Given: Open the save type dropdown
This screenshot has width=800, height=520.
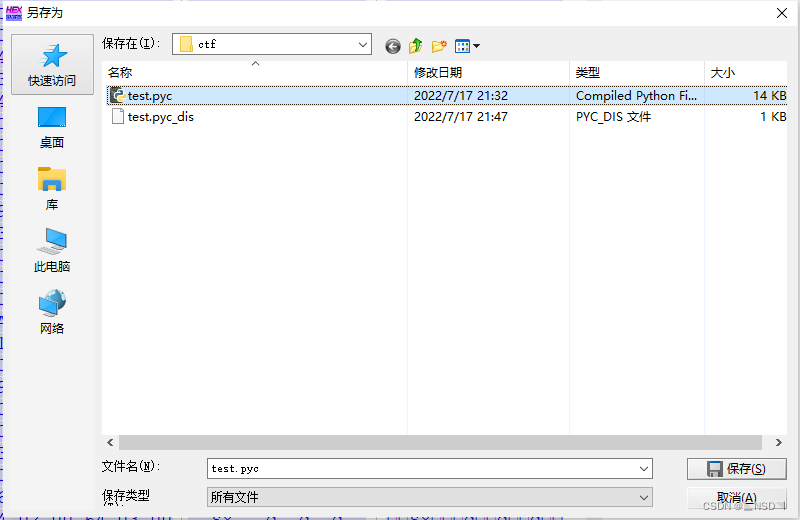Looking at the screenshot, I should tap(644, 497).
